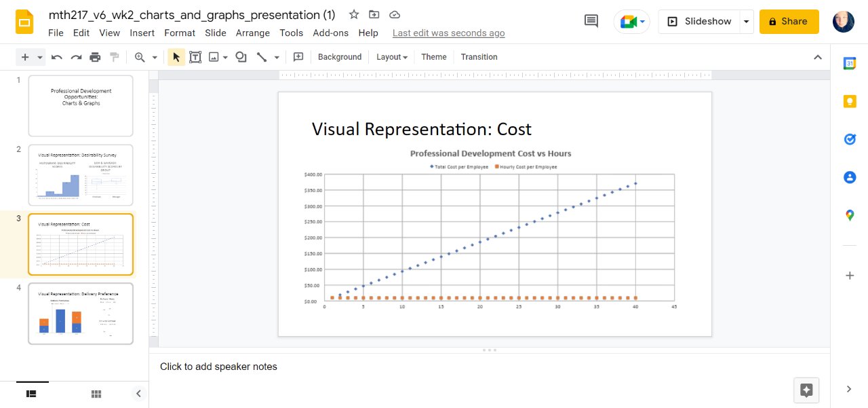Activate the Paint format tool
This screenshot has width=868, height=408.
(x=114, y=57)
